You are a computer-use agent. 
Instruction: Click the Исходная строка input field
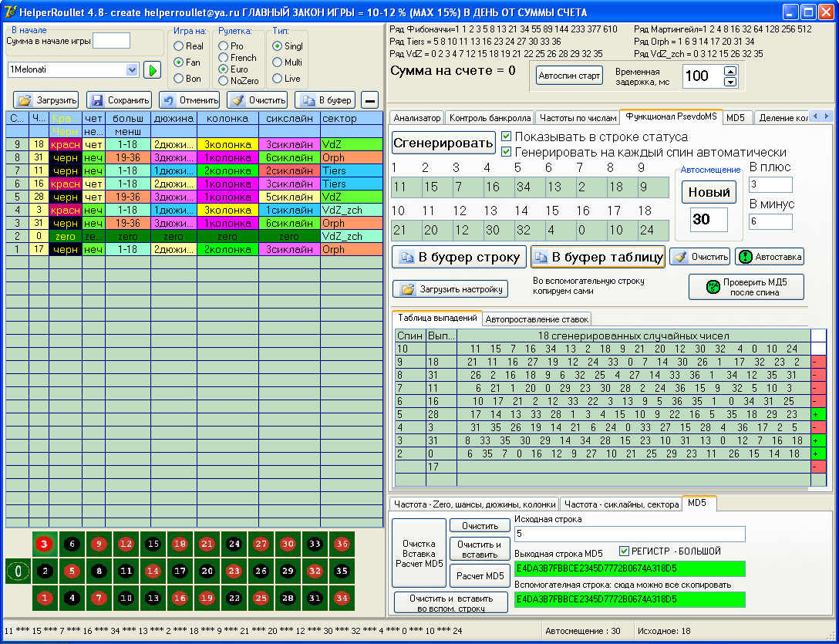629,534
